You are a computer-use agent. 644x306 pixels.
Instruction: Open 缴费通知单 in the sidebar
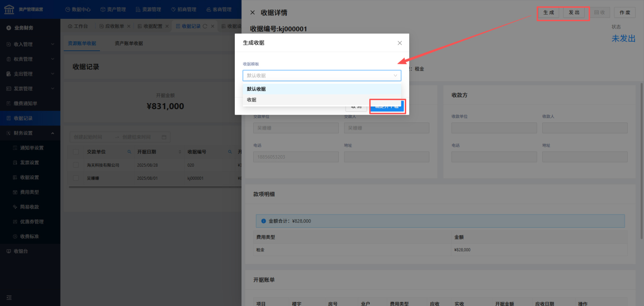[x=30, y=104]
